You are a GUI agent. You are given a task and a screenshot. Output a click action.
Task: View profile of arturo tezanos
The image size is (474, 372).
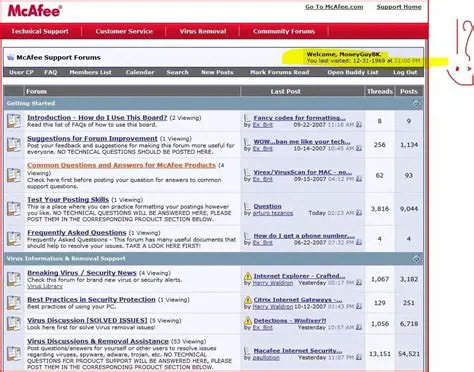tap(273, 213)
